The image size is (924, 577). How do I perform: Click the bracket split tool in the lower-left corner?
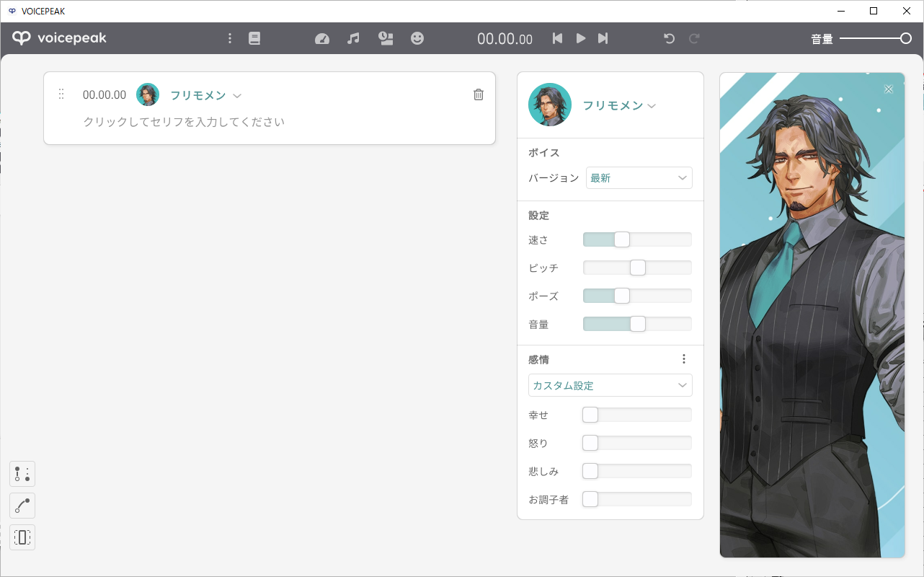point(22,537)
